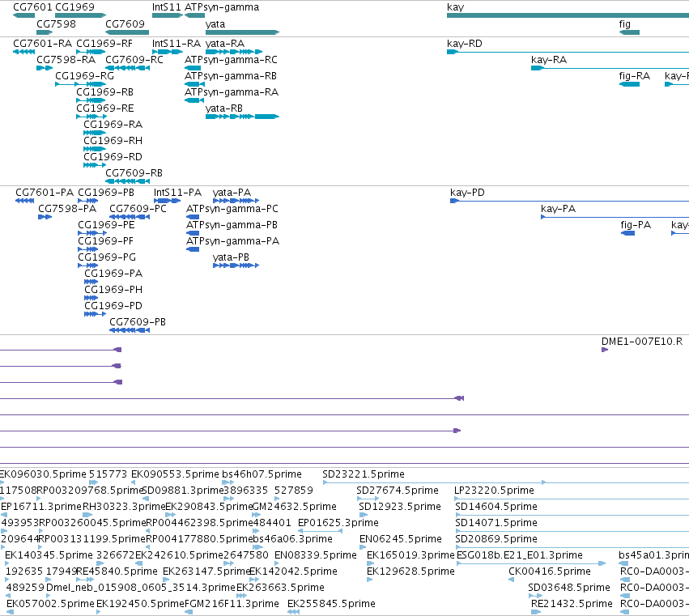689x616 pixels.
Task: Click the yata gene label
Action: (x=215, y=23)
